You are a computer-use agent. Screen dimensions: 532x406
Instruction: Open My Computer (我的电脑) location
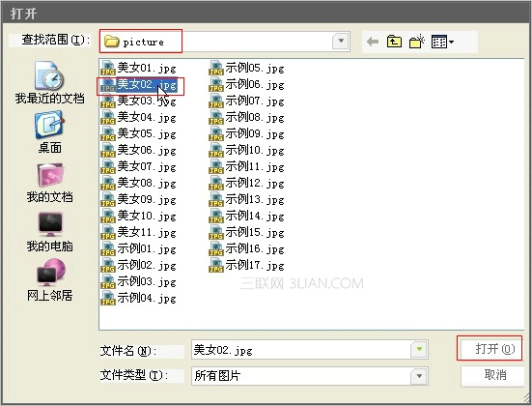click(x=49, y=232)
